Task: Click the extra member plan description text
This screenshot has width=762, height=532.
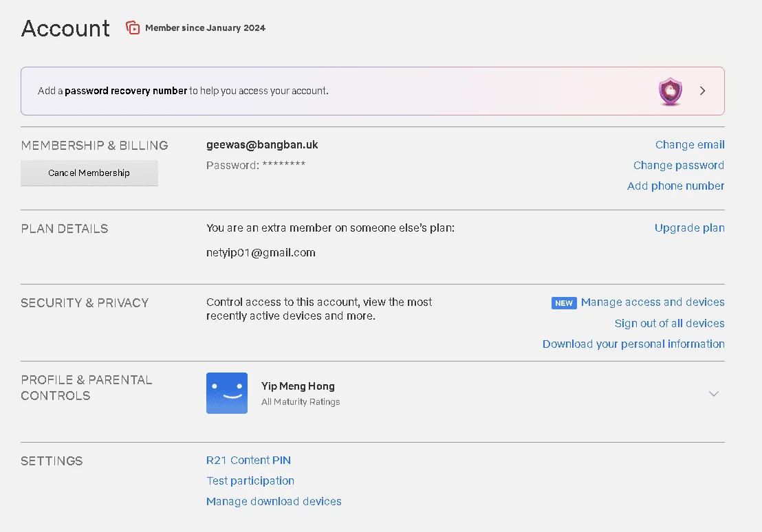Action: pyautogui.click(x=331, y=228)
